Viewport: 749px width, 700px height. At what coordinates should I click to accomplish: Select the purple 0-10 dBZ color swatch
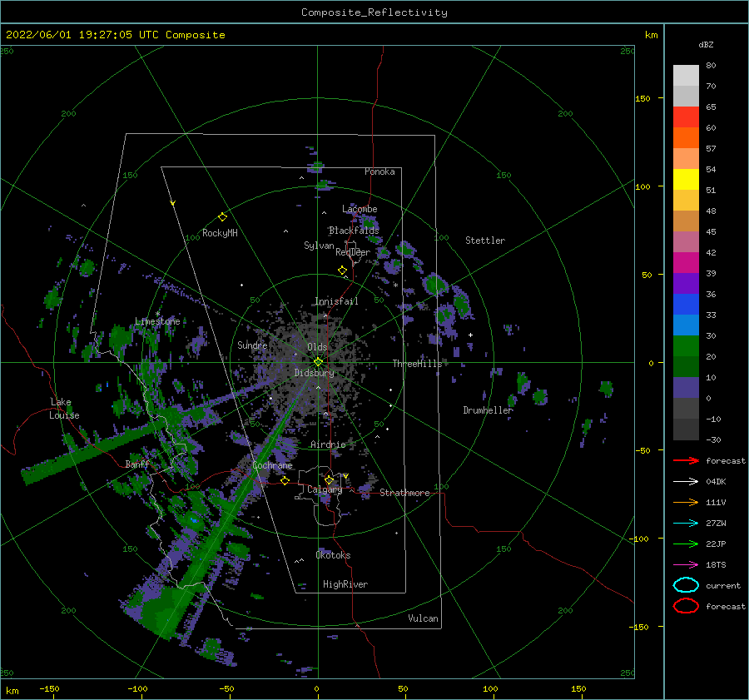tap(686, 387)
